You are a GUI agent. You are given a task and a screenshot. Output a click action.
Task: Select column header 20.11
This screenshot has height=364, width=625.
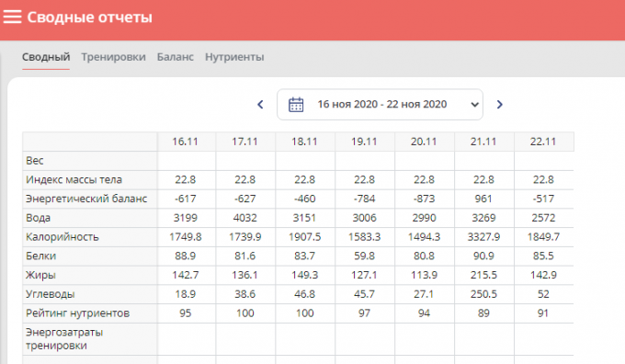424,142
